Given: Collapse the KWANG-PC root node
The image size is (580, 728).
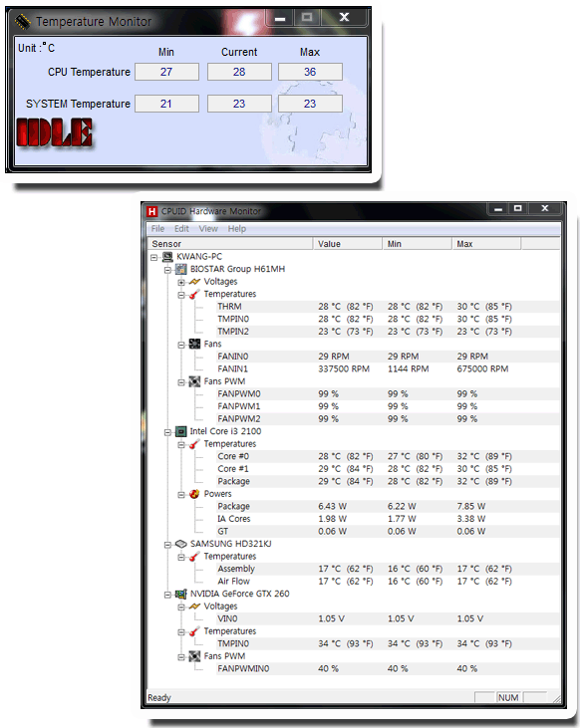Looking at the screenshot, I should (154, 257).
